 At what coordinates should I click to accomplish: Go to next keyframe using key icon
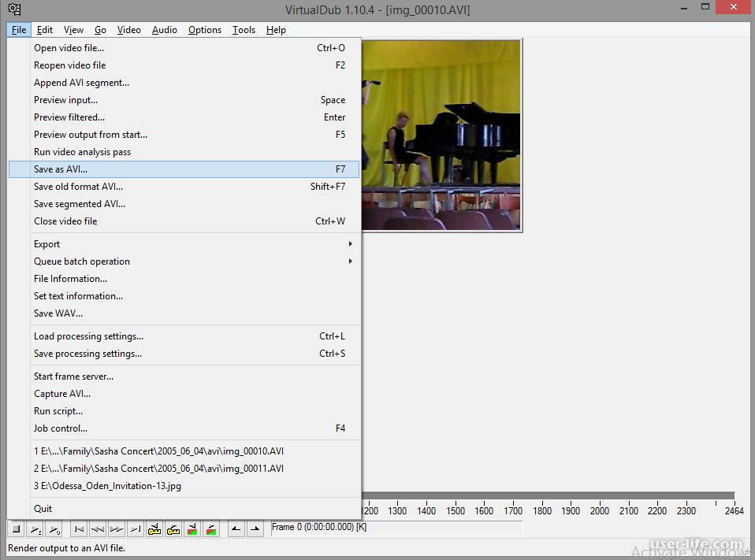[x=173, y=529]
